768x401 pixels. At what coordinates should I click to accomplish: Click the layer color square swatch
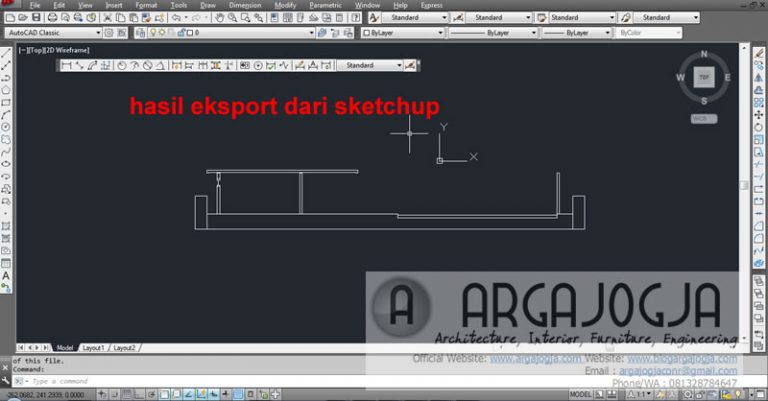[x=190, y=33]
